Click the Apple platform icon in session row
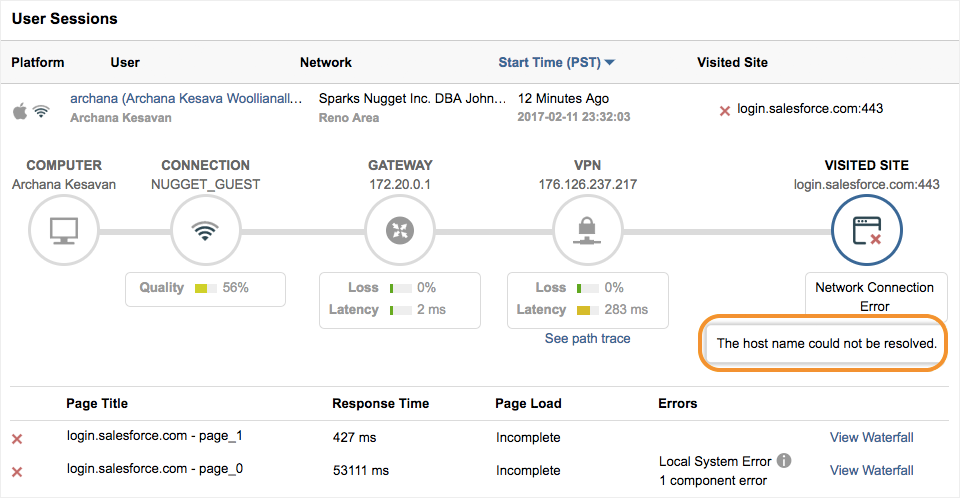This screenshot has height=498, width=960. [x=19, y=110]
